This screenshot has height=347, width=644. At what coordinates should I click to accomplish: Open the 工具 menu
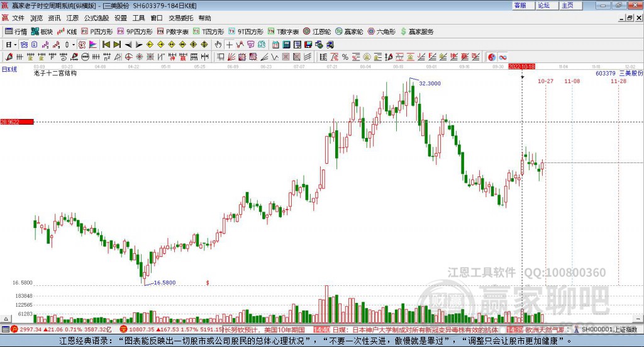pos(139,18)
